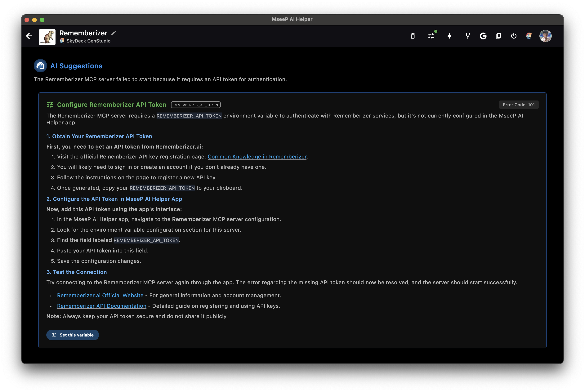Click the Rememberizer server thumbnail image

tap(47, 37)
